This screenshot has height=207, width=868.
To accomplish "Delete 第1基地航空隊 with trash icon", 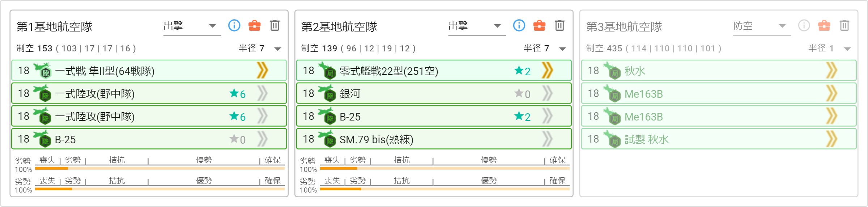I will click(x=275, y=25).
